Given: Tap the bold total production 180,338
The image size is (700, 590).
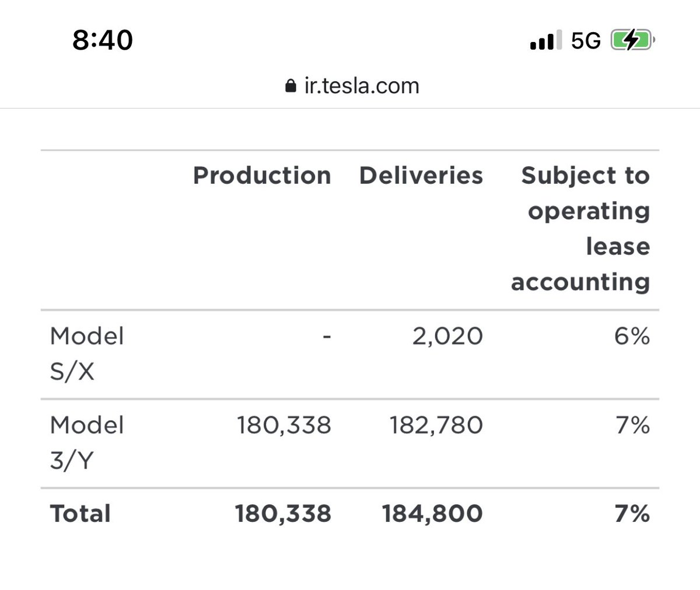Looking at the screenshot, I should tap(283, 514).
